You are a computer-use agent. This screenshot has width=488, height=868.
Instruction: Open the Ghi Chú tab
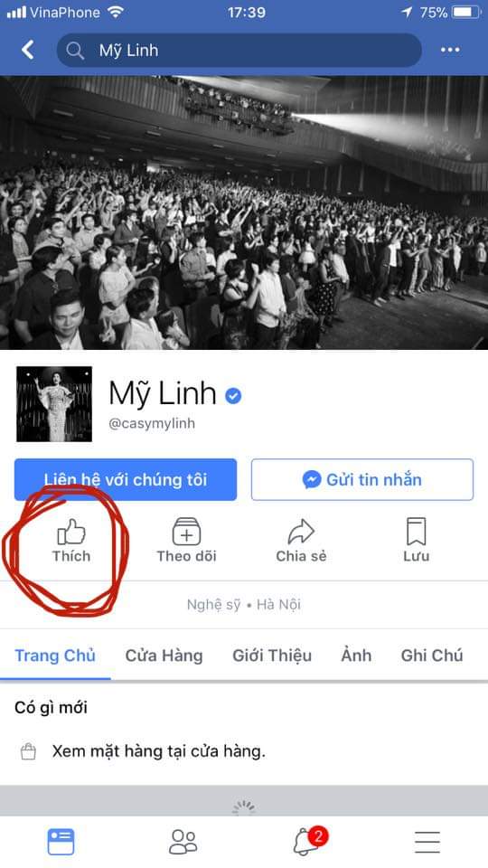pyautogui.click(x=432, y=656)
